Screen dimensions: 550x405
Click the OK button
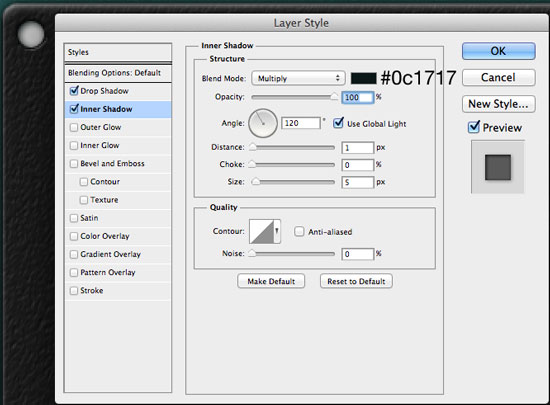(498, 51)
